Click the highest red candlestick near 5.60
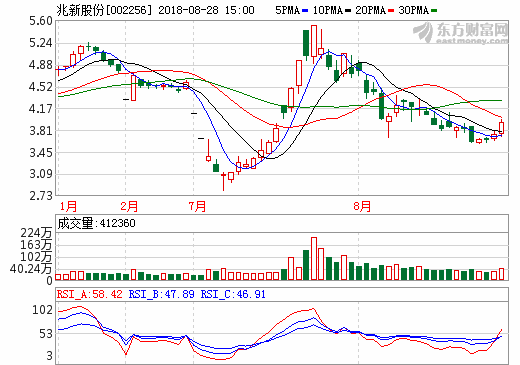The height and width of the screenshot is (365, 520). tap(314, 41)
